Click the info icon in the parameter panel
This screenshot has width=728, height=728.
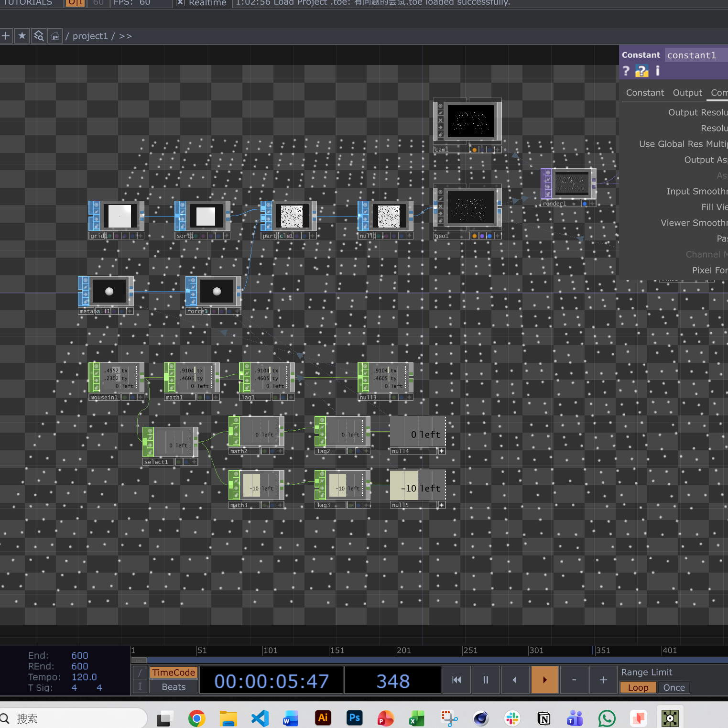(657, 71)
